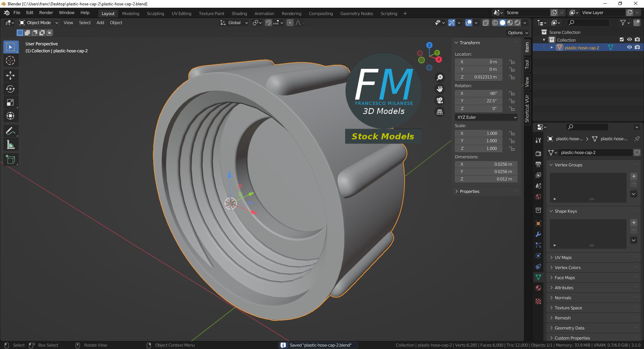
Task: Switch to rendered viewport shading
Action: (x=518, y=23)
